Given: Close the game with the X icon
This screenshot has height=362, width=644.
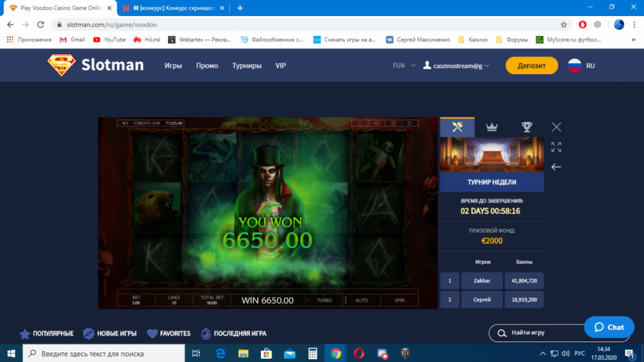Looking at the screenshot, I should point(556,127).
